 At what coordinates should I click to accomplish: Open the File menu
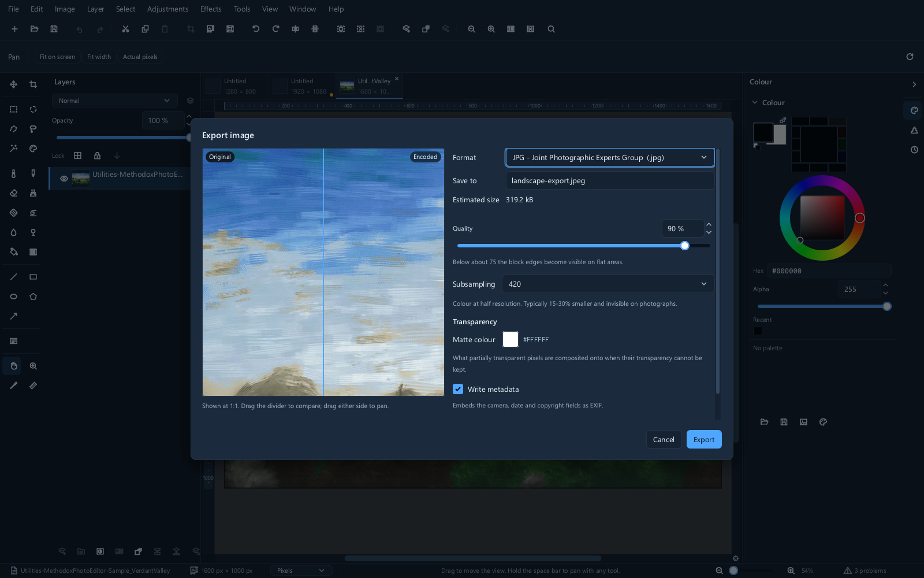click(x=13, y=9)
